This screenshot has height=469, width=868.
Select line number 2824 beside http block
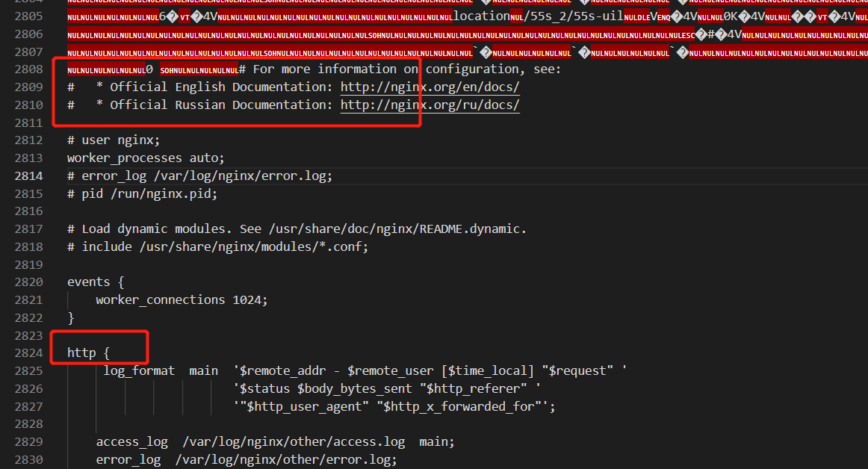pyautogui.click(x=28, y=352)
